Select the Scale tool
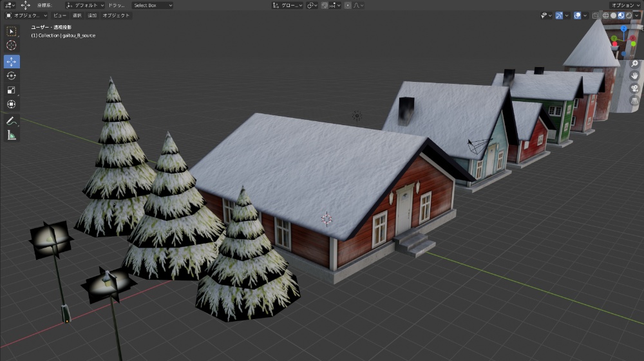The width and height of the screenshot is (644, 361). (12, 90)
